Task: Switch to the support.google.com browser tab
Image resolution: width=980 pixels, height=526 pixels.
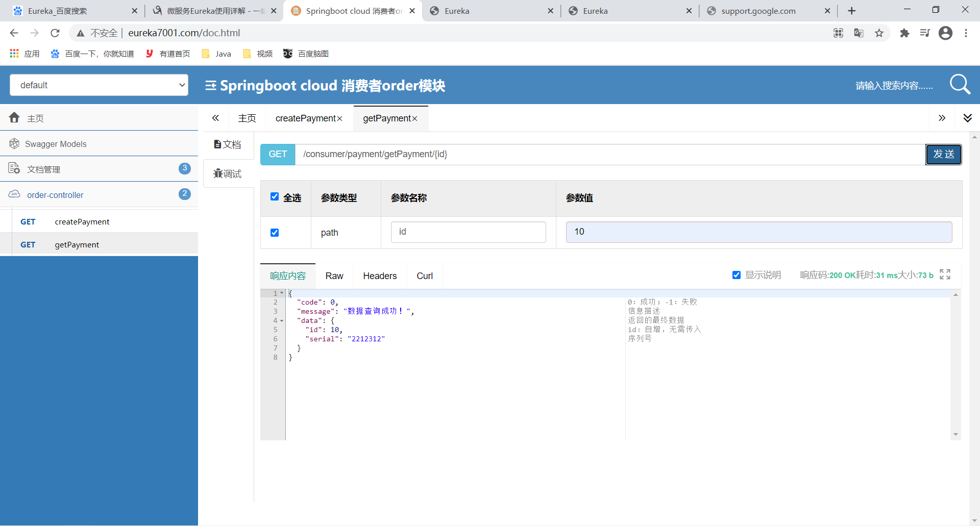Action: tap(768, 11)
